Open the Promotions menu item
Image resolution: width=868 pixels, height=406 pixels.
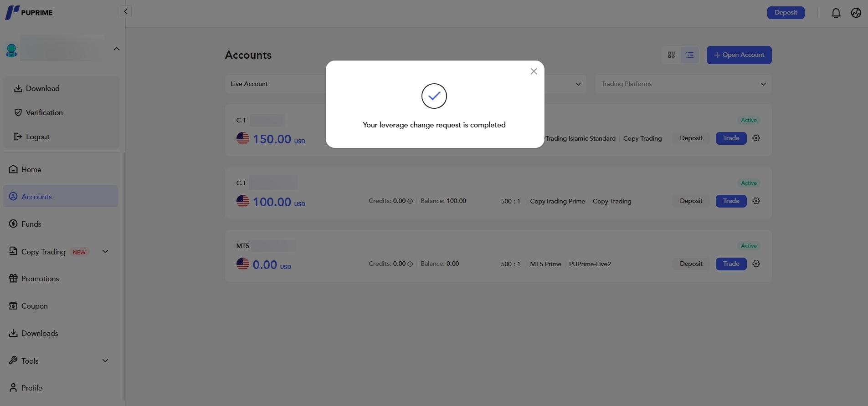tap(40, 279)
